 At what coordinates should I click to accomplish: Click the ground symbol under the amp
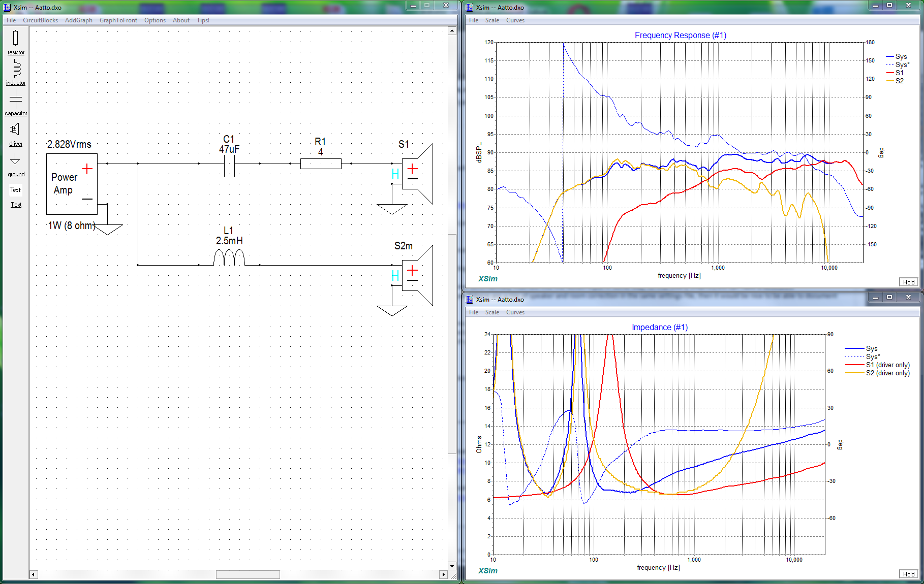(x=108, y=229)
